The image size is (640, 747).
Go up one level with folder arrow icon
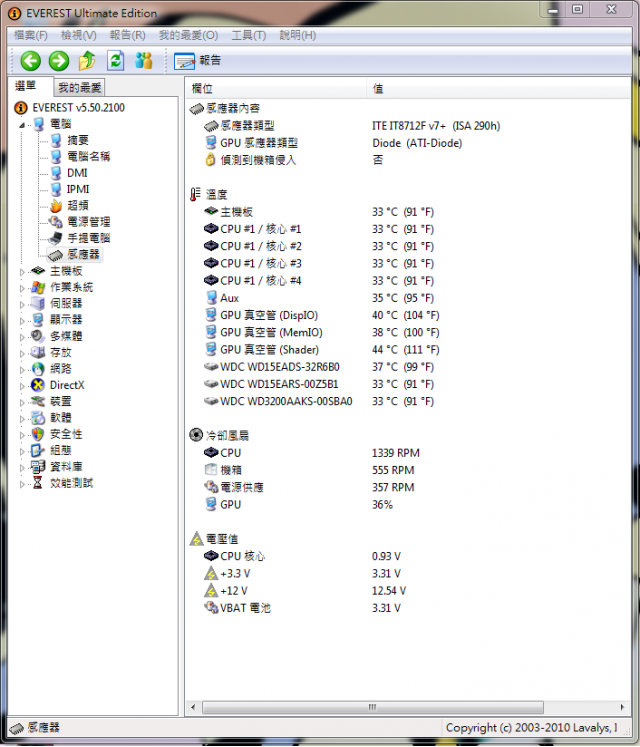pos(87,61)
